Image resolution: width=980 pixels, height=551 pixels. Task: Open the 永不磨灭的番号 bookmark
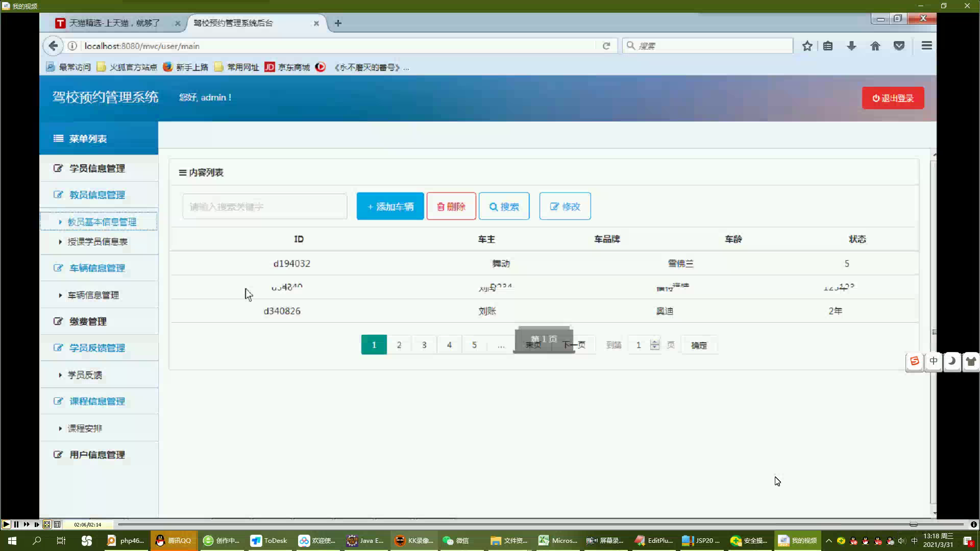pyautogui.click(x=362, y=67)
